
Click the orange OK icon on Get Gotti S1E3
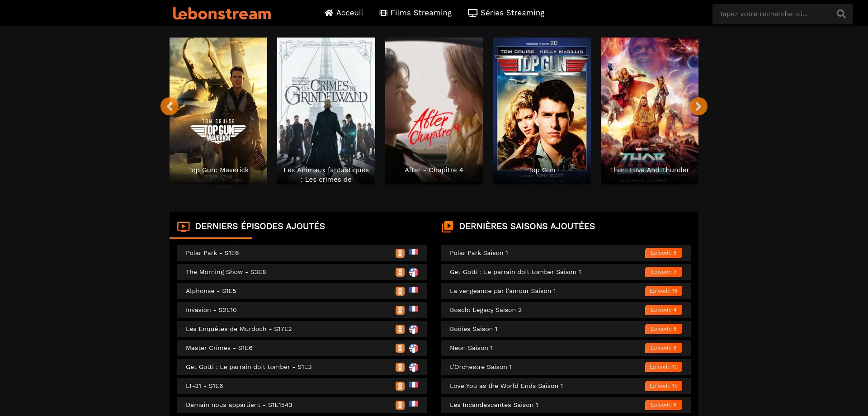point(400,367)
